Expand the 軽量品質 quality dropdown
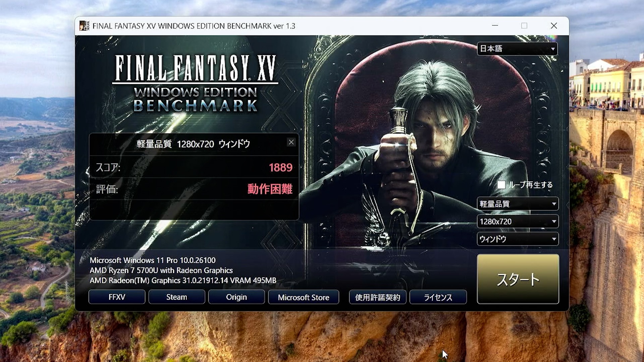 [x=517, y=204]
